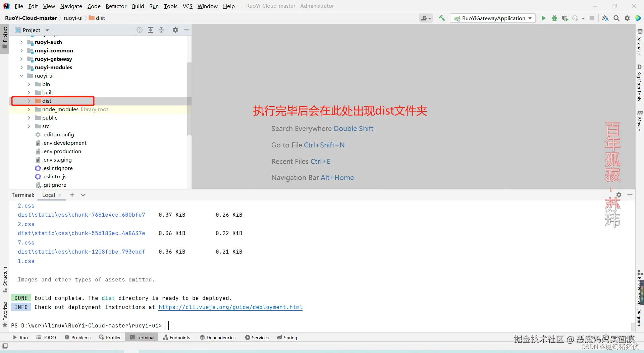Open the Database tool window
Image resolution: width=644 pixels, height=353 pixels.
coord(639,42)
